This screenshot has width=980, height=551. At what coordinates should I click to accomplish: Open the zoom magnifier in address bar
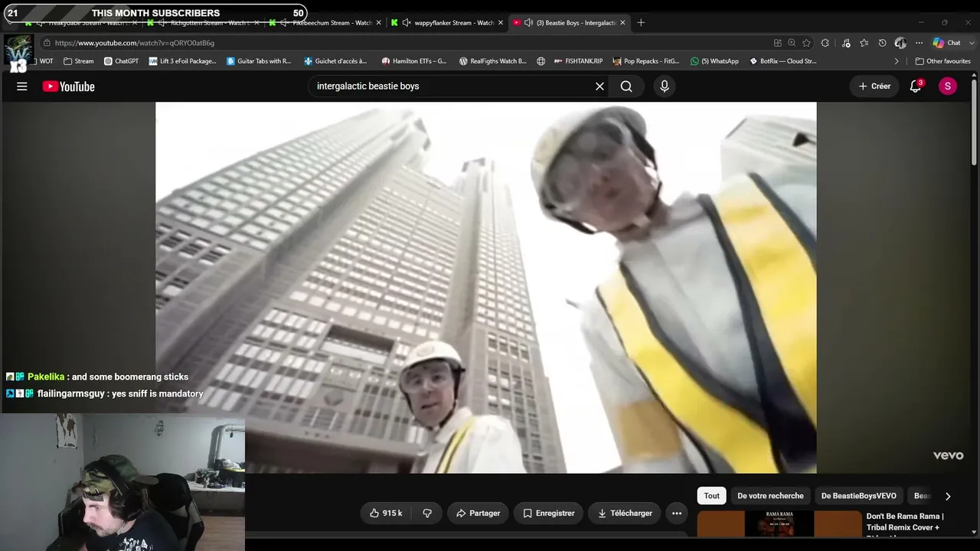(x=792, y=43)
